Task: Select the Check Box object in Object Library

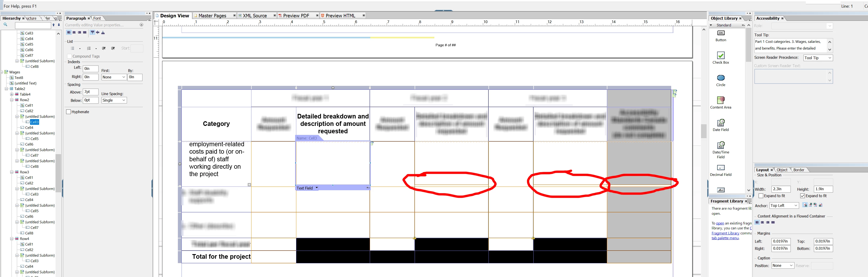Action: click(x=720, y=56)
